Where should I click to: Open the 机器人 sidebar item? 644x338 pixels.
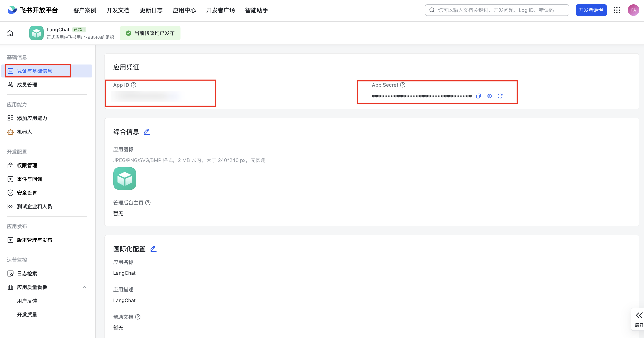tap(24, 132)
